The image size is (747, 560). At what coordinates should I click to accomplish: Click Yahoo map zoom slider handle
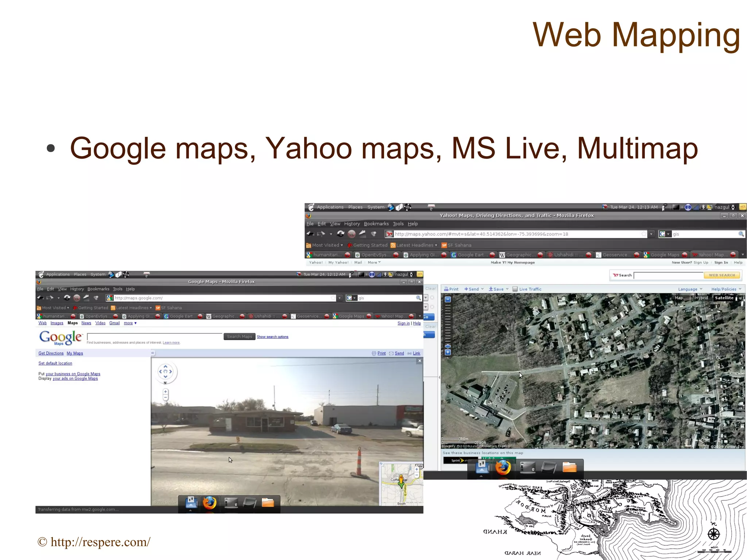448,346
